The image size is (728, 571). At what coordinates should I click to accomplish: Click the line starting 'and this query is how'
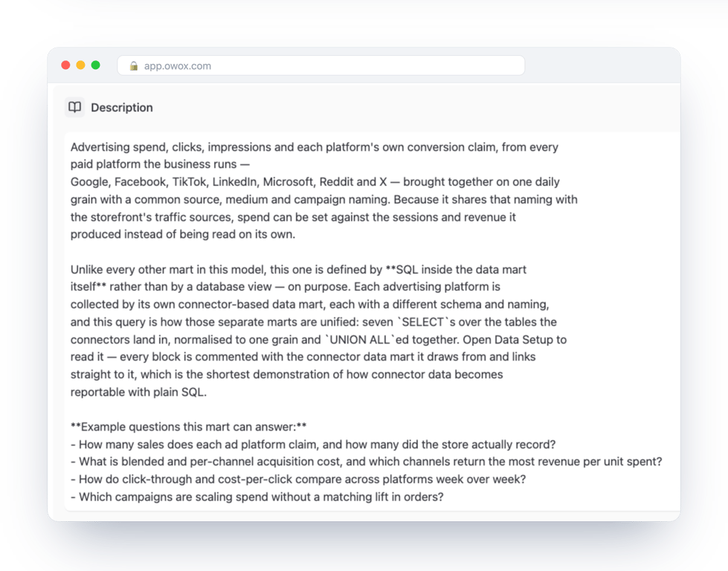(313, 322)
